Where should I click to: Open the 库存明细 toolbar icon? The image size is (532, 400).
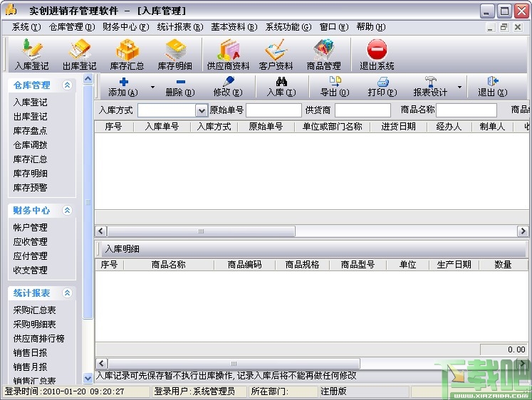click(x=175, y=50)
